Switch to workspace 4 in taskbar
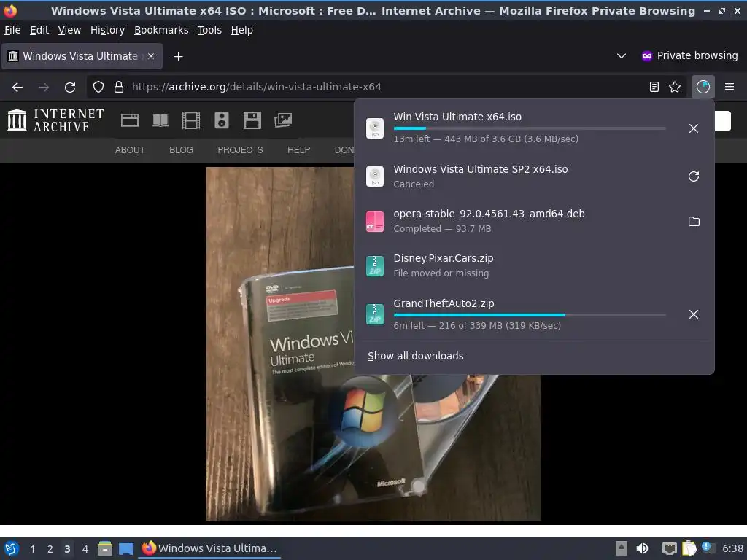 point(85,549)
